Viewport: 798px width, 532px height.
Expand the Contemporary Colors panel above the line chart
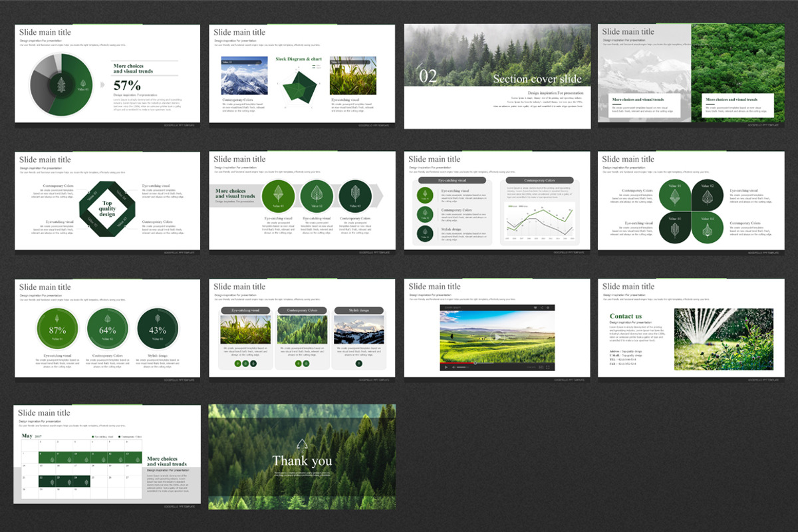click(x=540, y=180)
